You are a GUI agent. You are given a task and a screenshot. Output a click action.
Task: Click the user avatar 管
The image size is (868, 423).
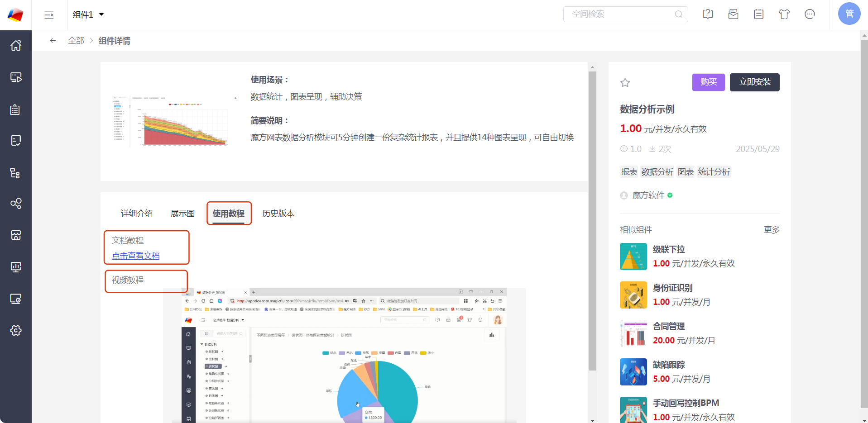coord(849,14)
